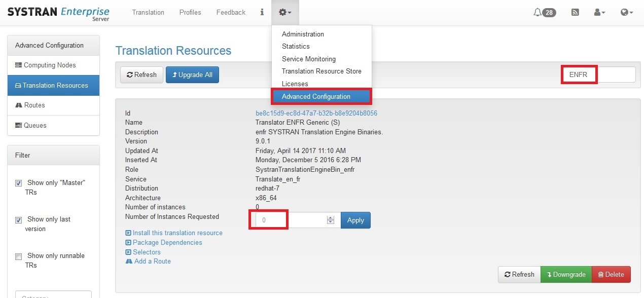Open the globe language menu
This screenshot has height=298, width=644.
coord(627,13)
